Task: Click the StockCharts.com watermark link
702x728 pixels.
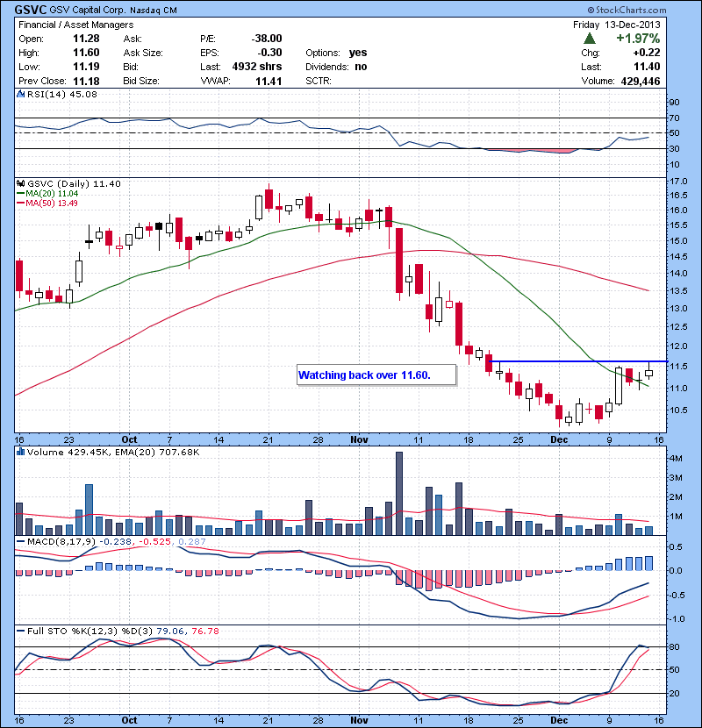Action: point(627,10)
